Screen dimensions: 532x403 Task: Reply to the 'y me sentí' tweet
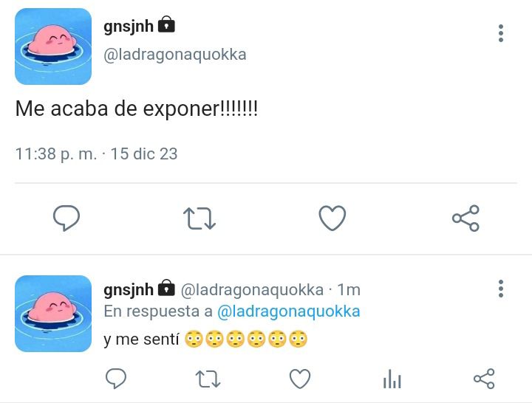tap(116, 378)
